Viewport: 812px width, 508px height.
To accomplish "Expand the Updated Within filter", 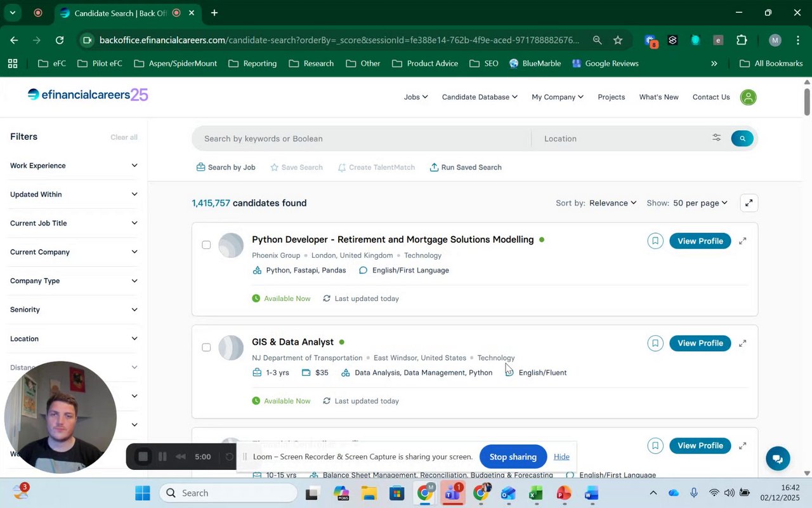I will coord(74,194).
